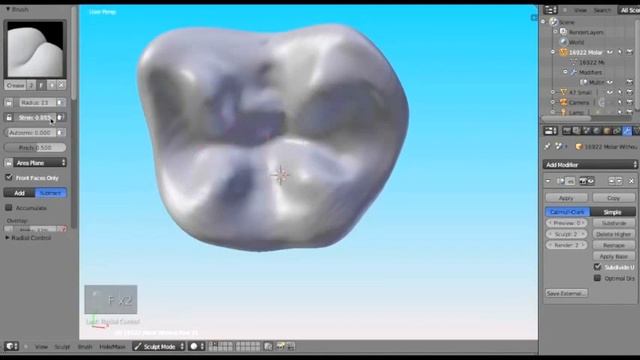Open the outliner Search menu
Screen dimensions: 640x360
click(x=602, y=10)
